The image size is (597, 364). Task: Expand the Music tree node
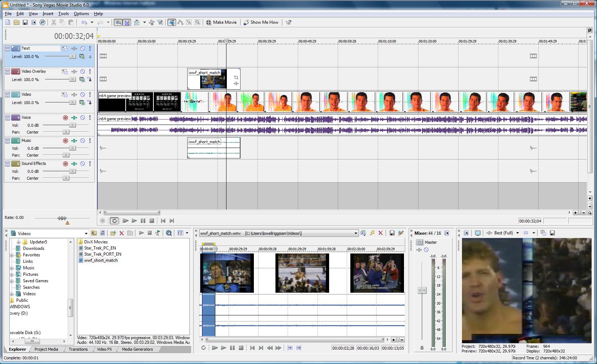tap(12, 268)
